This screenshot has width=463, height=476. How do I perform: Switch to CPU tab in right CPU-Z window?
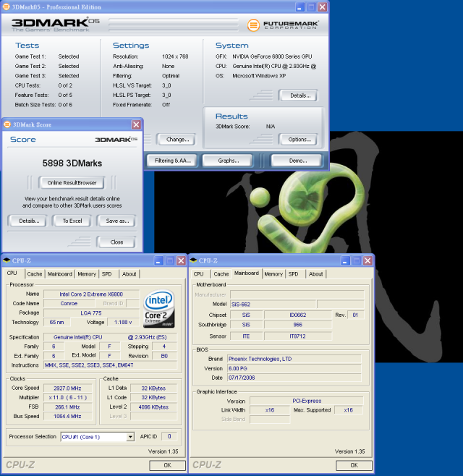(198, 274)
